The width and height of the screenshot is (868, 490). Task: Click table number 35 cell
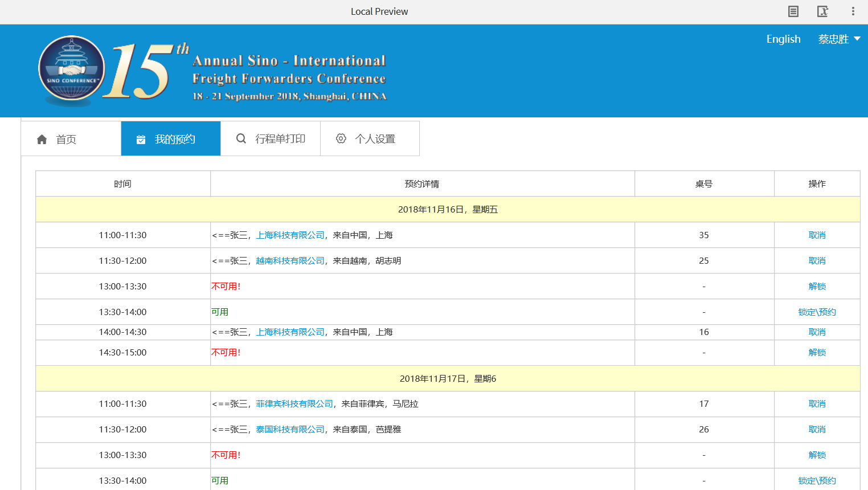pyautogui.click(x=704, y=235)
